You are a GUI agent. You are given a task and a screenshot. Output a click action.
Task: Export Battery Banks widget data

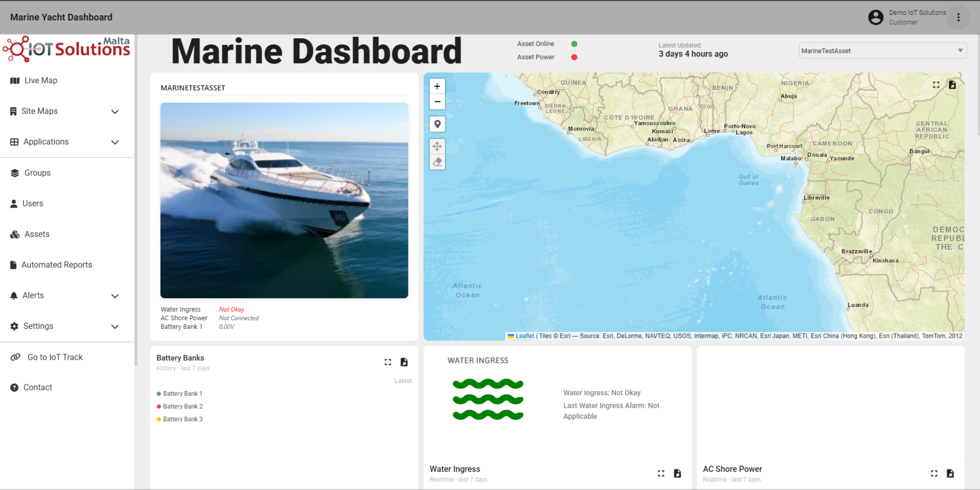(x=404, y=362)
